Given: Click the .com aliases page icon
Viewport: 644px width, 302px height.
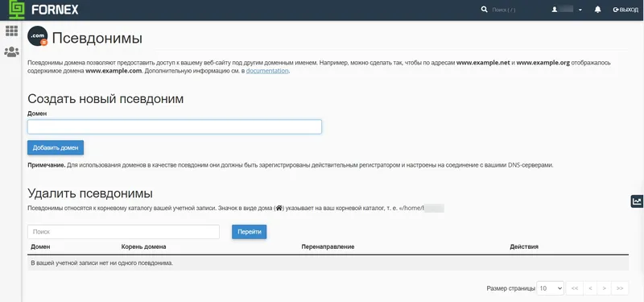Looking at the screenshot, I should [x=37, y=36].
